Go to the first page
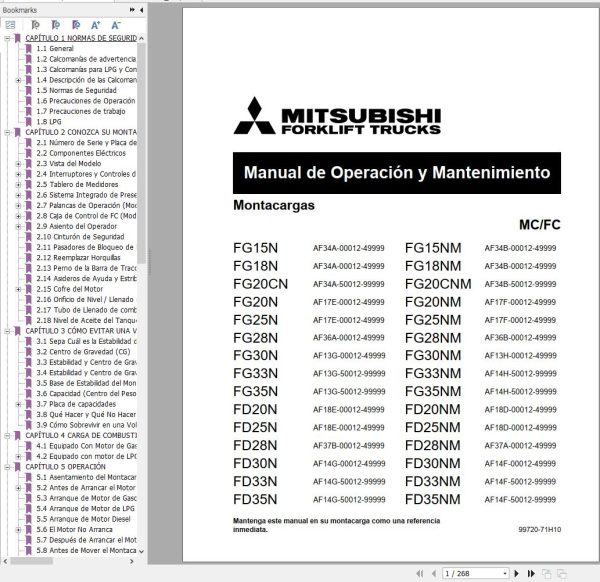Screen dimensions: 600x582 (420, 573)
